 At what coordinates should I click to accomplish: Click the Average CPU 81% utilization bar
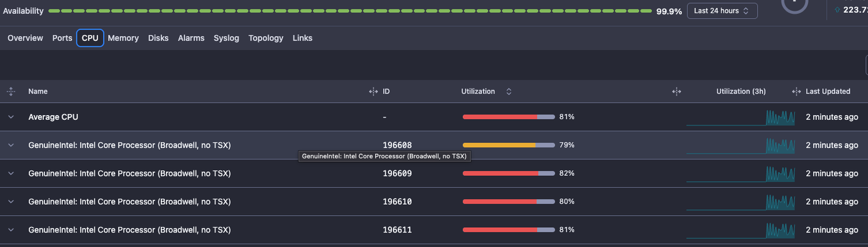(509, 117)
